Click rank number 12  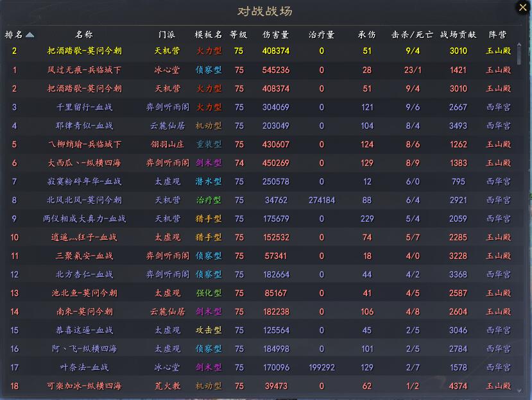pos(14,274)
